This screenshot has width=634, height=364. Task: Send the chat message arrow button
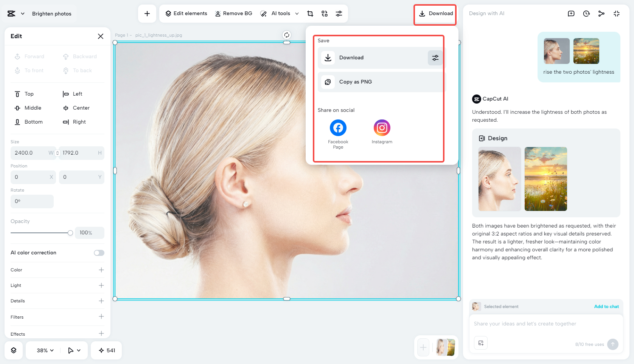(613, 344)
